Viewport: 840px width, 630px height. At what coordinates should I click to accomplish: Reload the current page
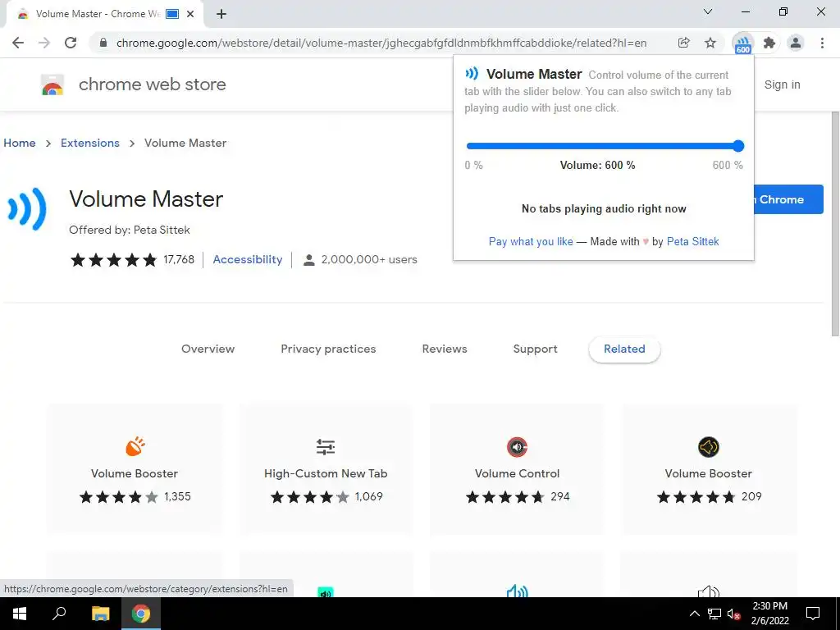(x=71, y=43)
